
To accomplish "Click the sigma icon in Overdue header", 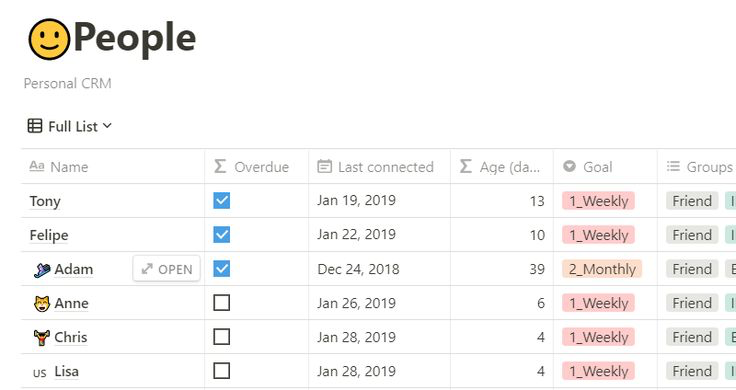I will (220, 166).
